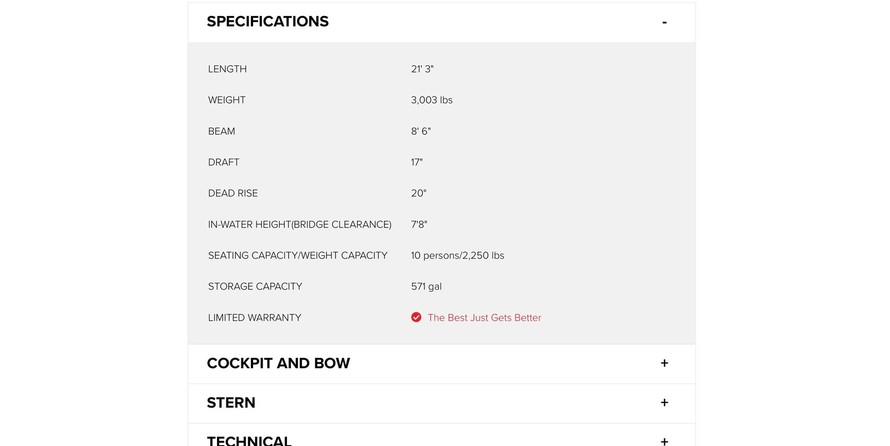Click the Stern section plus icon
The width and height of the screenshot is (890, 446).
tap(664, 402)
